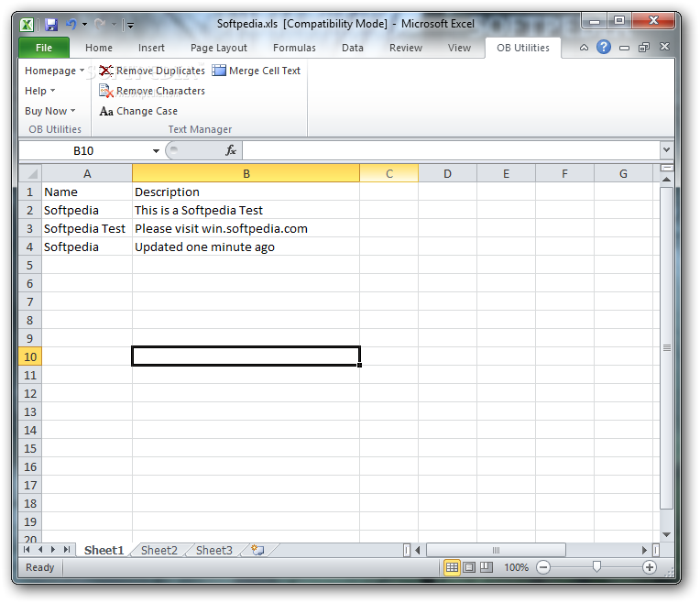The width and height of the screenshot is (700, 603).
Task: Open the Formulas tab
Action: 294,48
